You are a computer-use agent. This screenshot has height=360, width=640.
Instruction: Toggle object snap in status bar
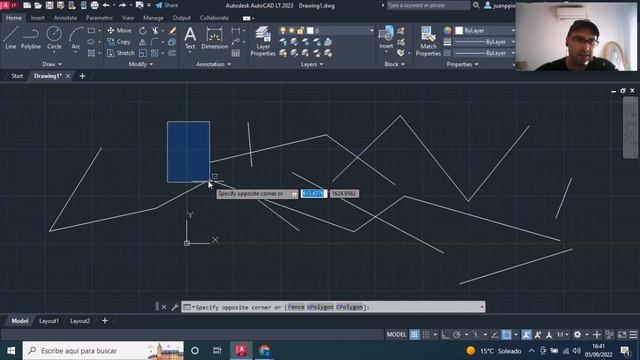tap(507, 335)
